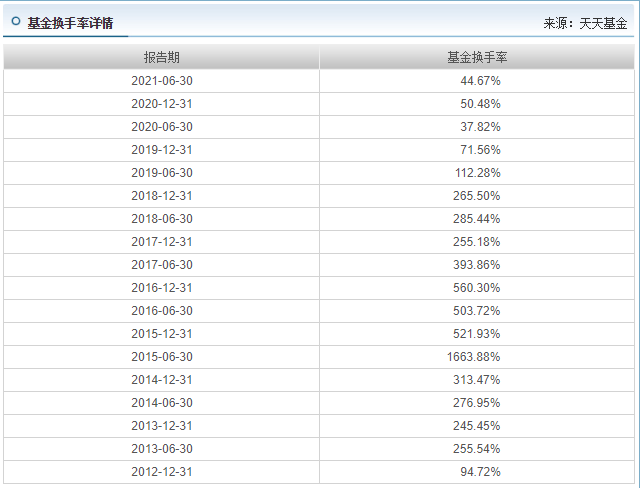Select the turnover value 560.30%
This screenshot has height=488, width=640.
pos(476,288)
